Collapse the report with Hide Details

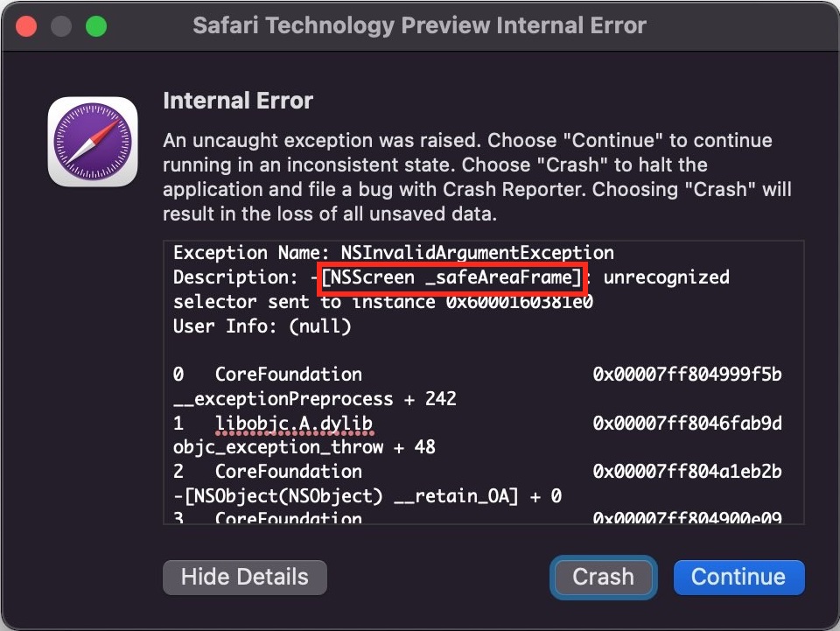coord(244,578)
